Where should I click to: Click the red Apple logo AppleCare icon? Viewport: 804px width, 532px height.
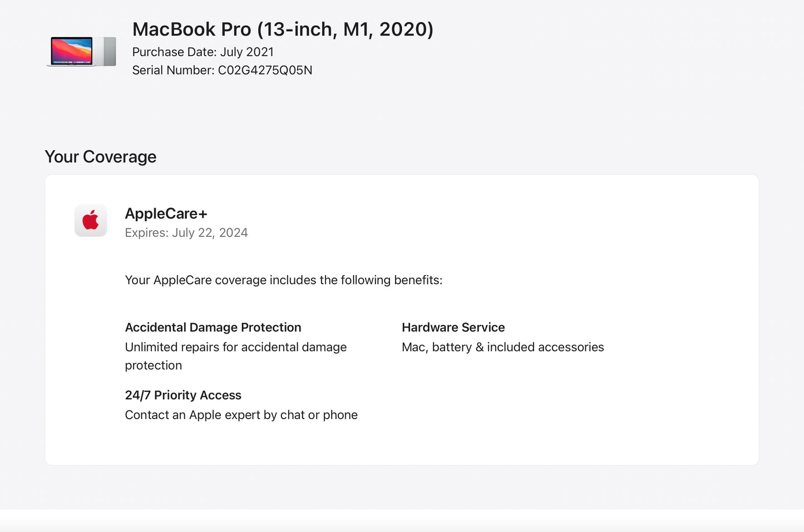coord(91,221)
